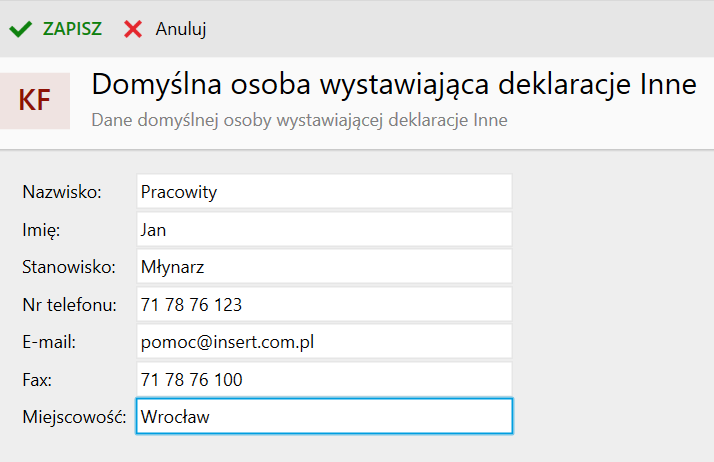Click the heading Domyślna osoba wystawiająca deklaracje Inne
Viewport: 714px width, 462px height.
pyautogui.click(x=394, y=84)
